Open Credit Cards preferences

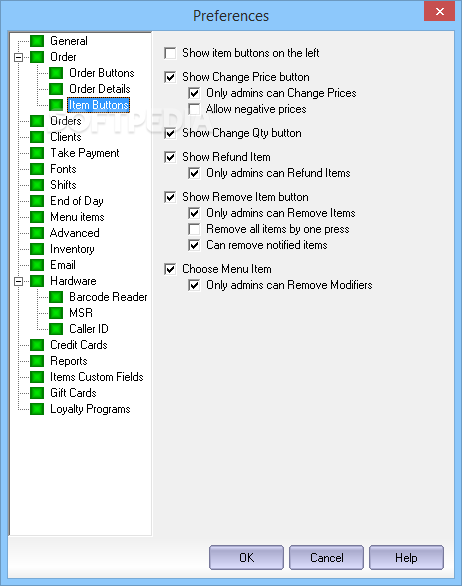pyautogui.click(x=79, y=345)
